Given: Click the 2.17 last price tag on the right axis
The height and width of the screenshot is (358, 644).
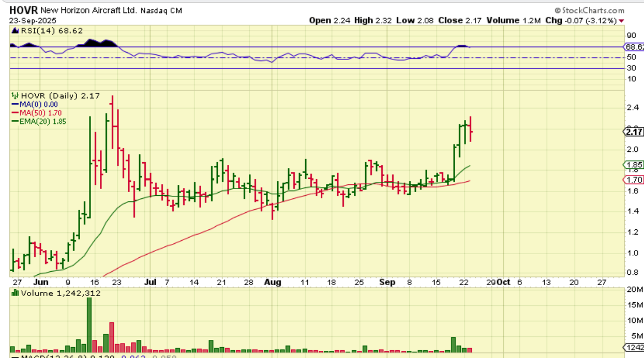Looking at the screenshot, I should click(634, 132).
